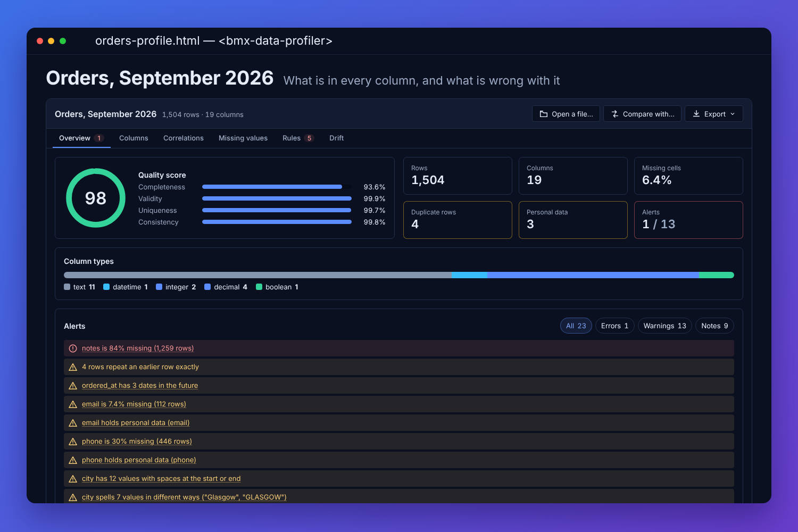Viewport: 798px width, 532px height.
Task: Expand the Export dropdown chevron
Action: click(x=733, y=114)
